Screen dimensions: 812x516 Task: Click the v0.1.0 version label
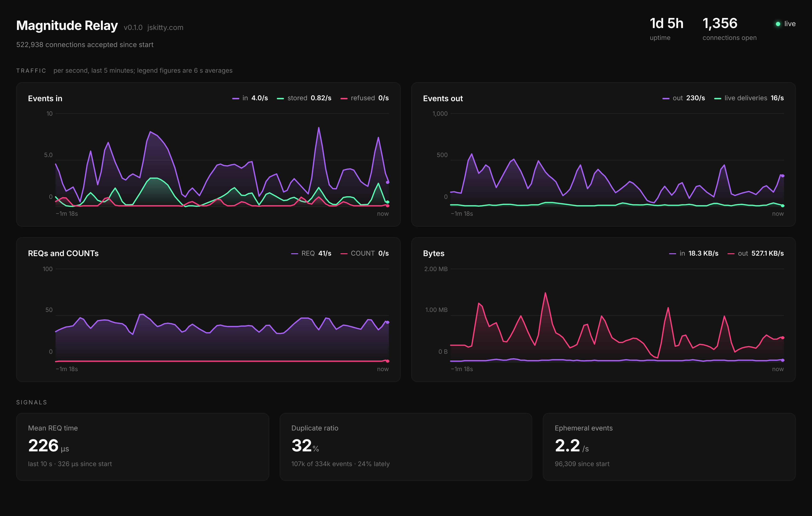tap(133, 27)
